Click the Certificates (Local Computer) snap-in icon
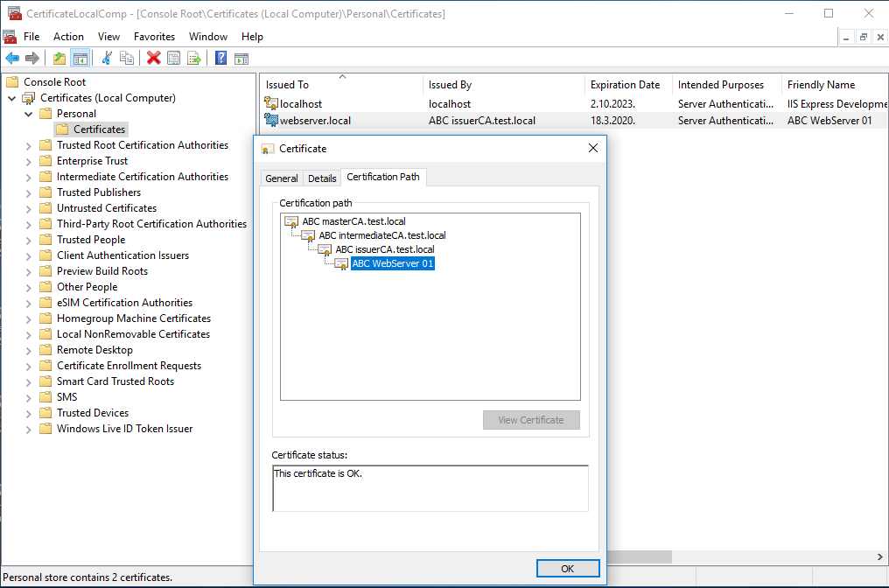 tap(28, 99)
